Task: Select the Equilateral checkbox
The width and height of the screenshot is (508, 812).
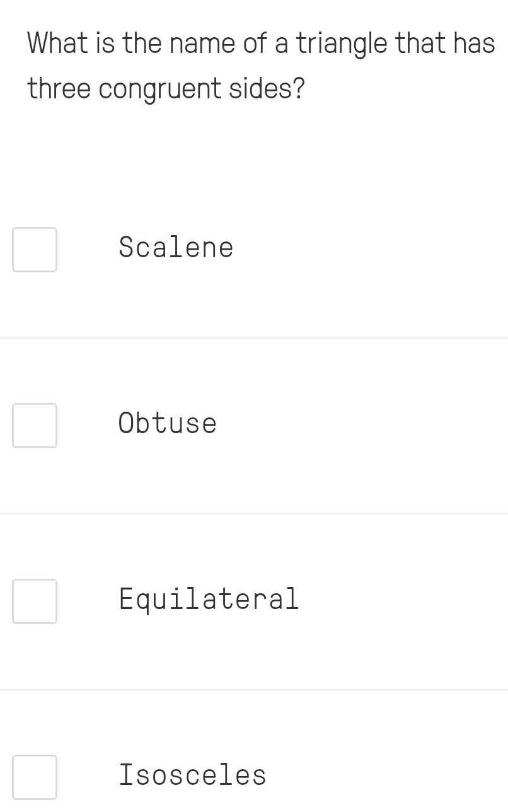Action: pyautogui.click(x=35, y=601)
